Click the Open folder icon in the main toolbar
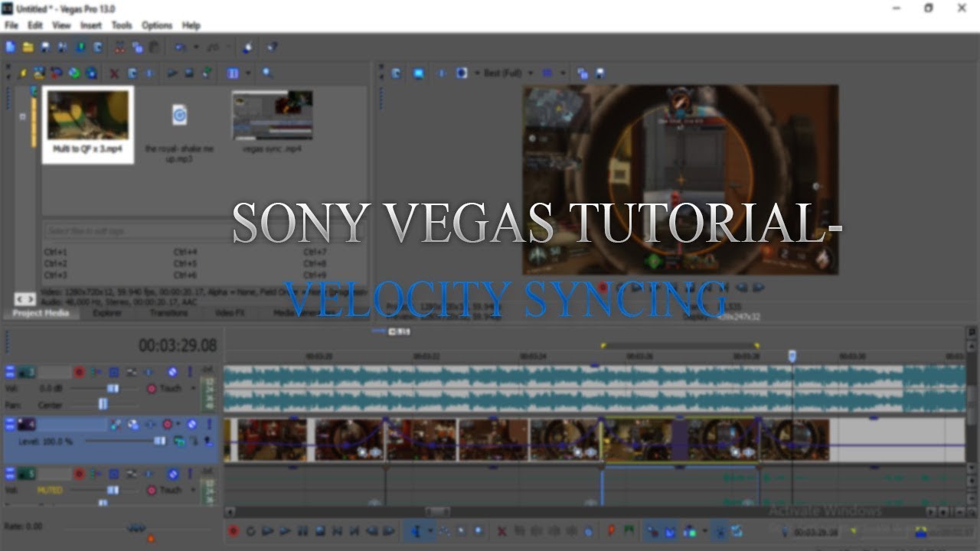The image size is (980, 551). (28, 47)
